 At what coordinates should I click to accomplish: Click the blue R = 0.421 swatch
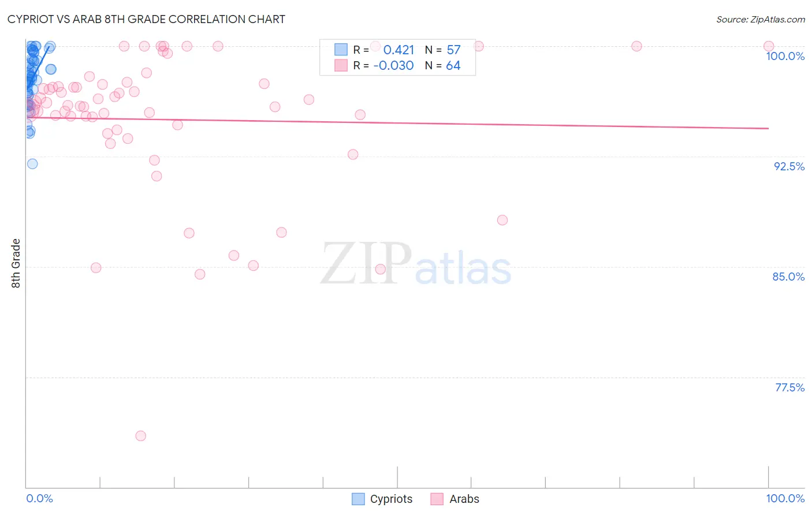(x=341, y=50)
